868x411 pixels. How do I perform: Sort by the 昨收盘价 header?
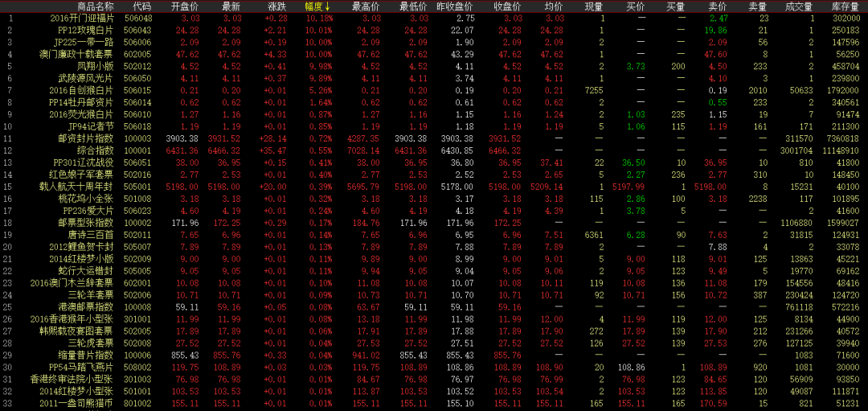point(455,6)
